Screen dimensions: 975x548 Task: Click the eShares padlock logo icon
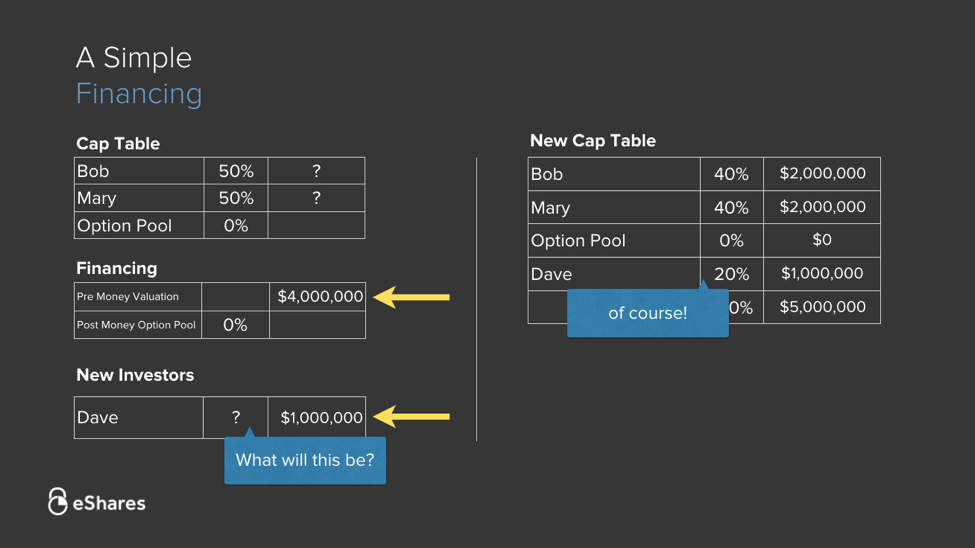(58, 501)
